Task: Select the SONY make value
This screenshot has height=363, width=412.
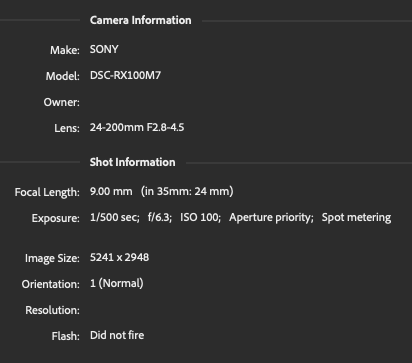Action: (104, 49)
